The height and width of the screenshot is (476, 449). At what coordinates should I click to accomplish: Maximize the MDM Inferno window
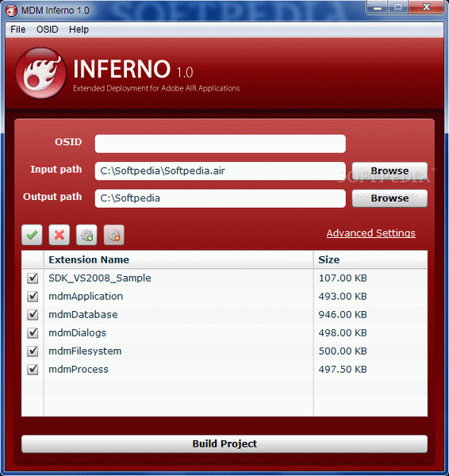click(398, 7)
